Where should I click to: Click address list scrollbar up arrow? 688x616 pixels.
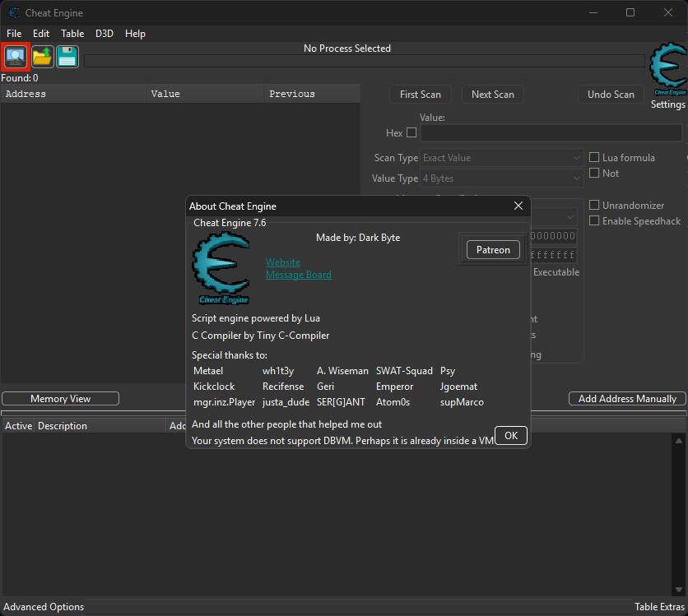678,441
